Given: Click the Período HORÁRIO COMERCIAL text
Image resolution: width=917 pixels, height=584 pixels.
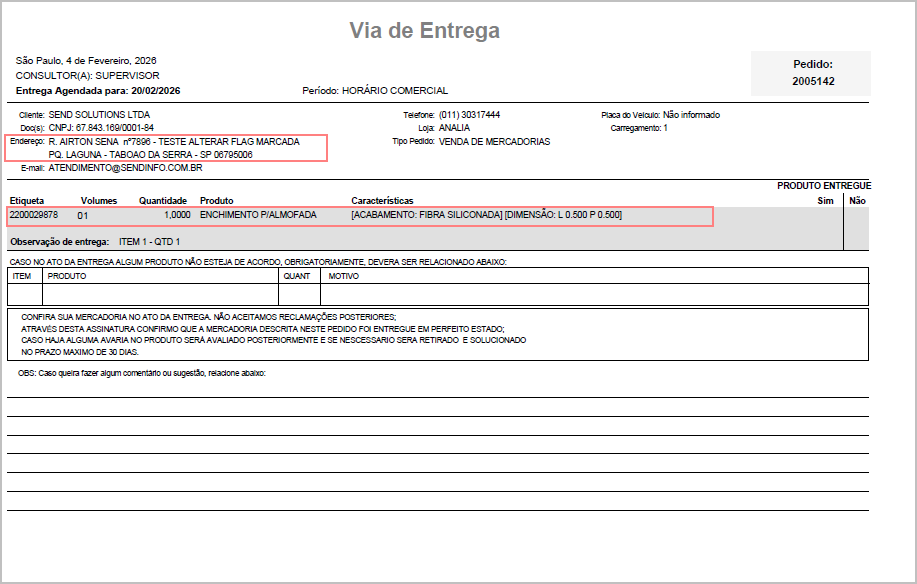Looking at the screenshot, I should (x=394, y=90).
